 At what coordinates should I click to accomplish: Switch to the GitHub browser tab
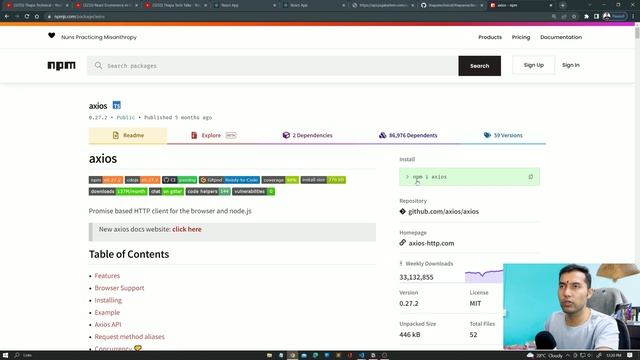click(452, 5)
